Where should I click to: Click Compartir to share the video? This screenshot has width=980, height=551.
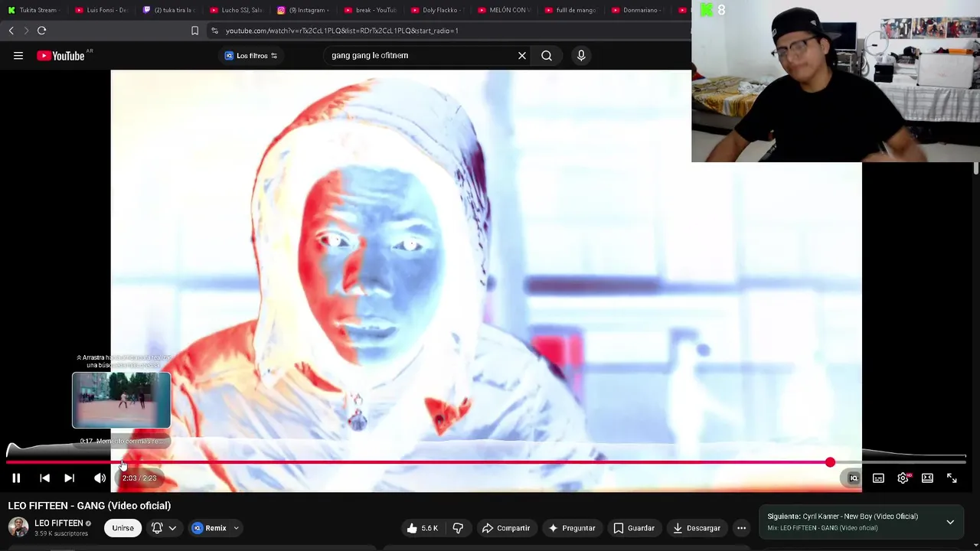pyautogui.click(x=506, y=528)
